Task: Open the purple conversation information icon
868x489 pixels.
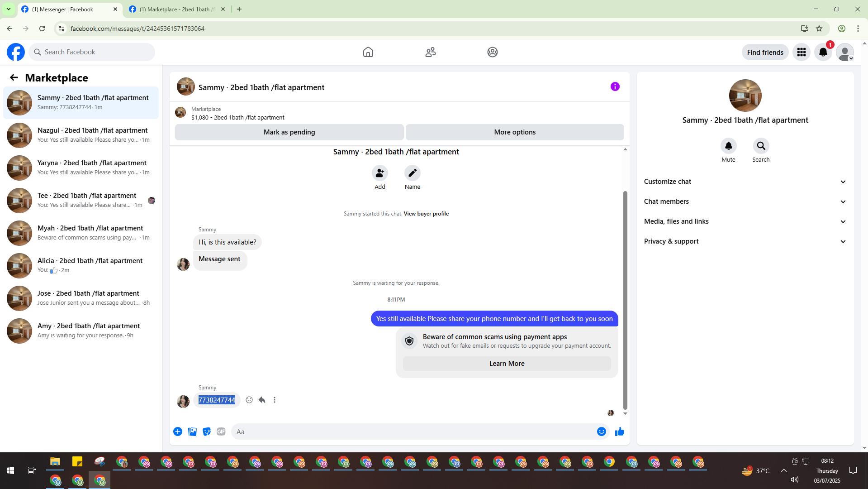Action: [615, 86]
